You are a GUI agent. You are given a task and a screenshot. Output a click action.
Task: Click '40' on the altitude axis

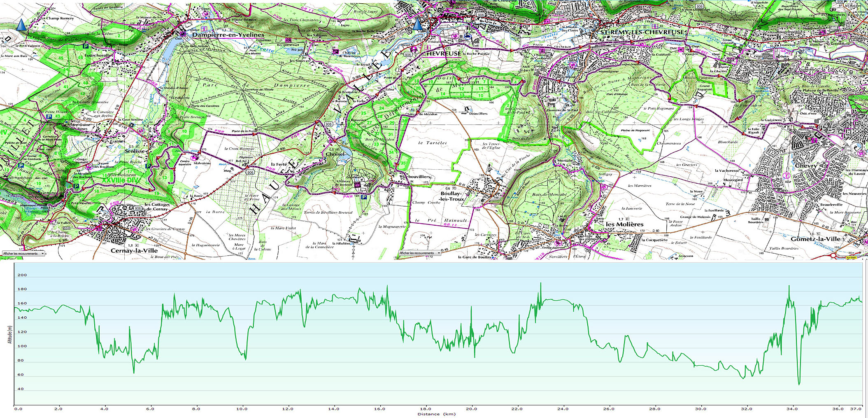[21, 389]
